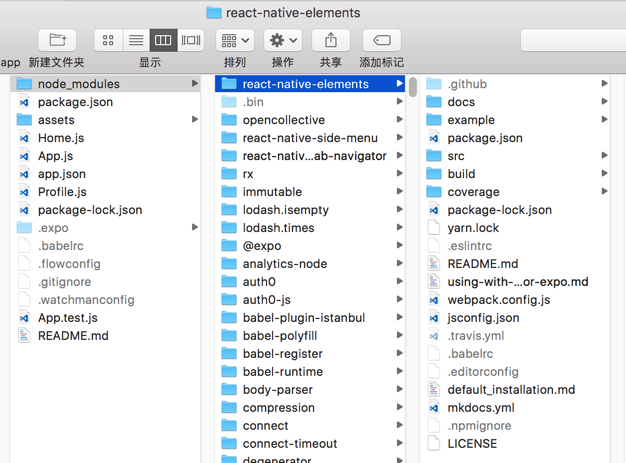This screenshot has height=463, width=626.
Task: Open the arrange (排列) dropdown
Action: point(235,40)
